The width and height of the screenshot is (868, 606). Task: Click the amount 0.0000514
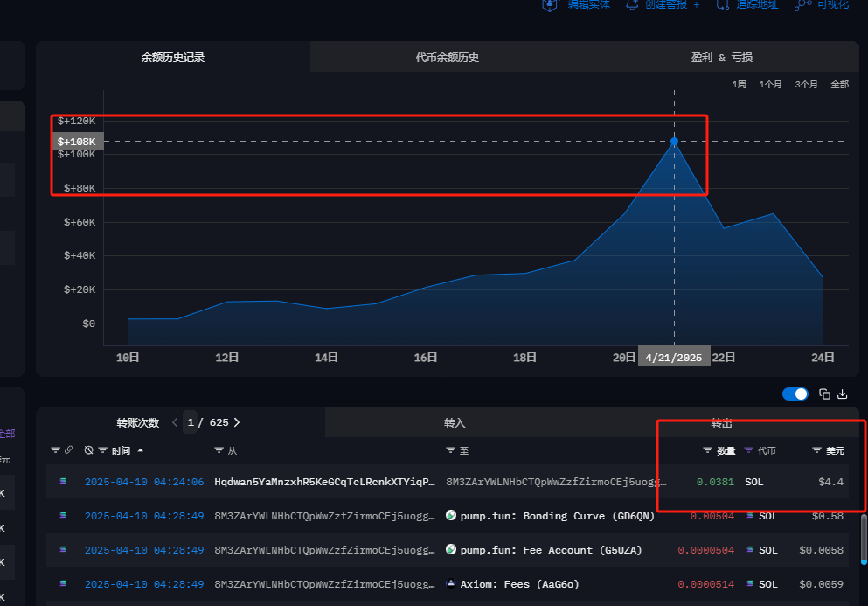point(705,584)
